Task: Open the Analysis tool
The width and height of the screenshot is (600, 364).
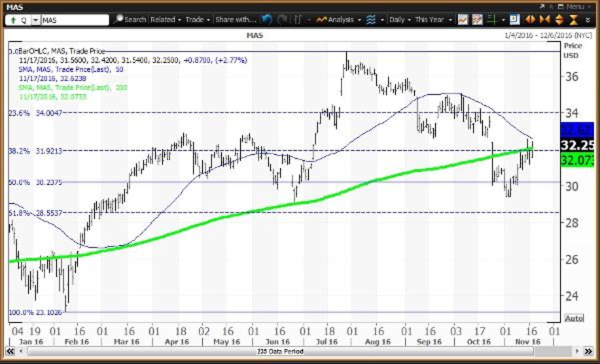Action: 336,19
